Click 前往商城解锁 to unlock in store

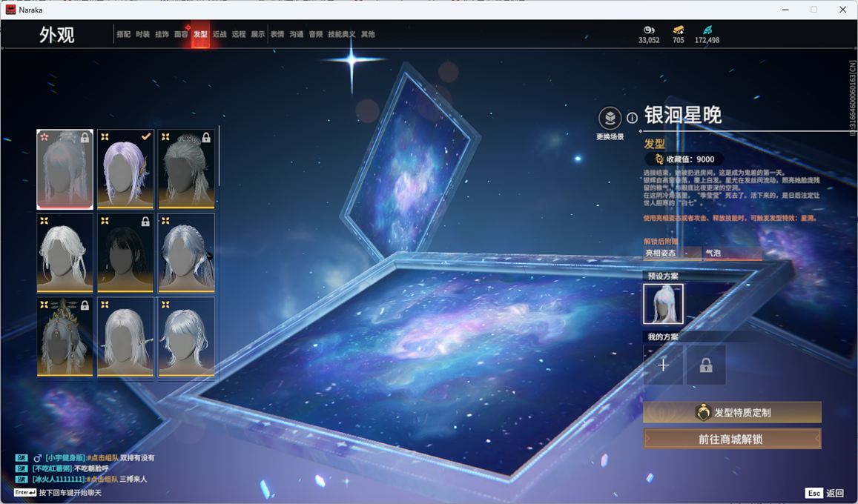click(732, 438)
